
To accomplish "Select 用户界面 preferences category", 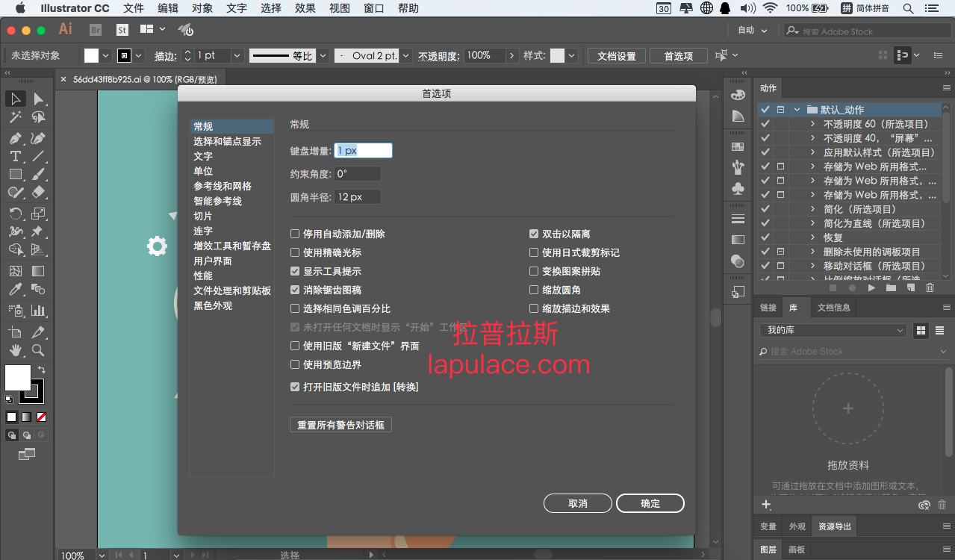I will click(213, 261).
